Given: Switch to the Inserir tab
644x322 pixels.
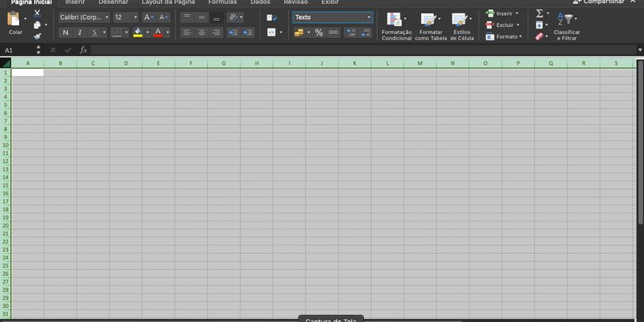Looking at the screenshot, I should coord(75,2).
